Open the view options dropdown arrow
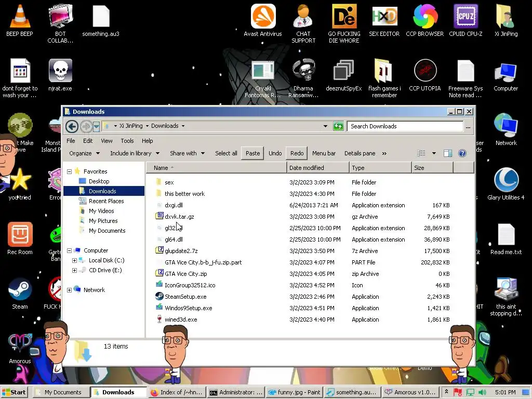532x399 pixels. (x=434, y=153)
